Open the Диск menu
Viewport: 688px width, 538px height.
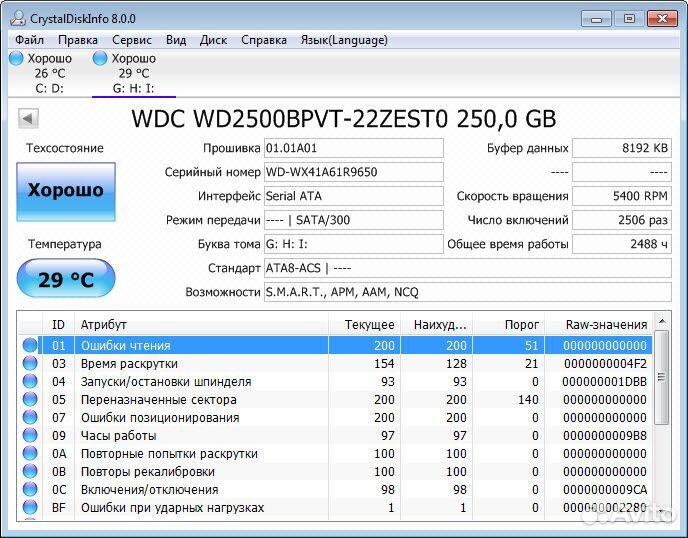pos(213,40)
